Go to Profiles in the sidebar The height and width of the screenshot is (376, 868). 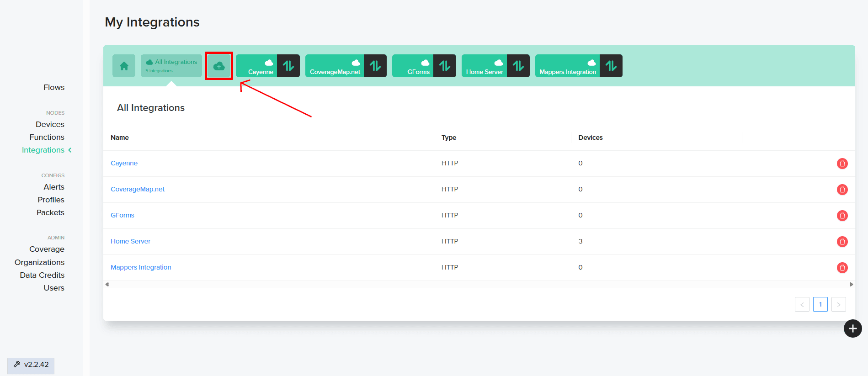tap(51, 200)
